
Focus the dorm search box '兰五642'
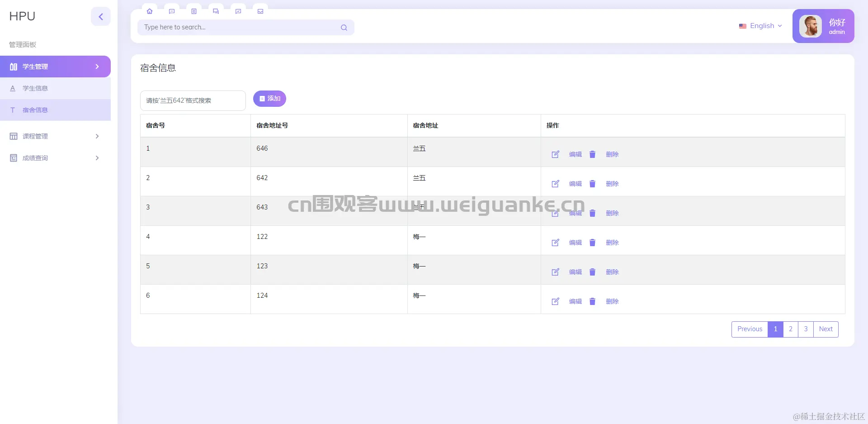[x=193, y=100]
